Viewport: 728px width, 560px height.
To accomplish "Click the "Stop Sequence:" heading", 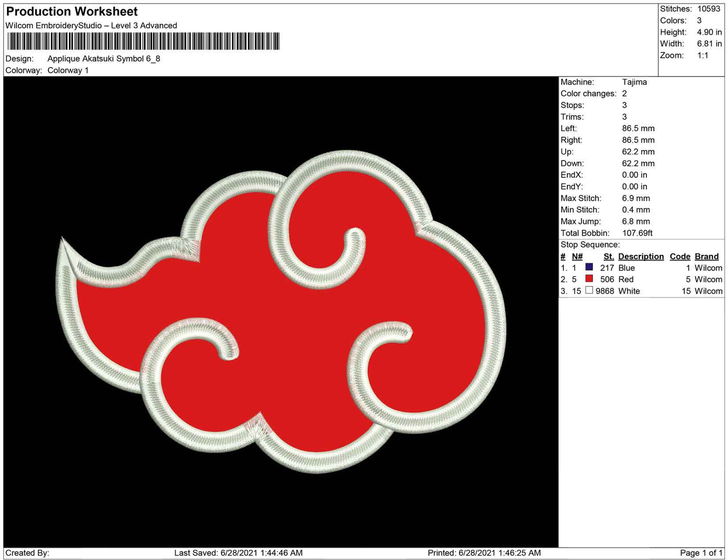I will [x=590, y=245].
